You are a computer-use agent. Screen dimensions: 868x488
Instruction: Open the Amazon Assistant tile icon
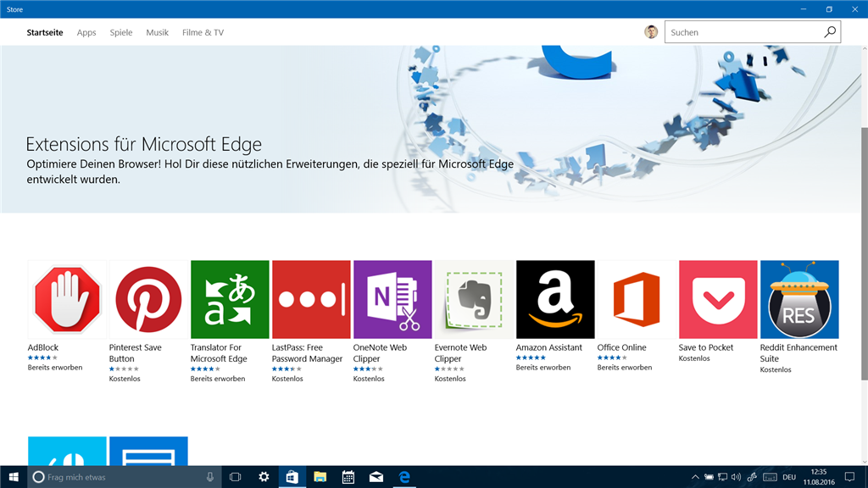point(555,299)
